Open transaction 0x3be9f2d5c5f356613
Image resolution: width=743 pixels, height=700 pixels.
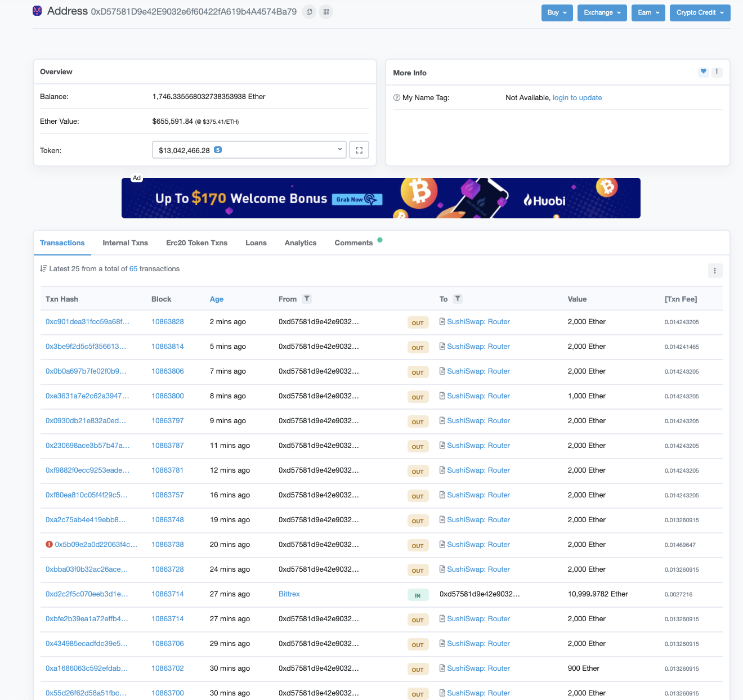coord(86,347)
